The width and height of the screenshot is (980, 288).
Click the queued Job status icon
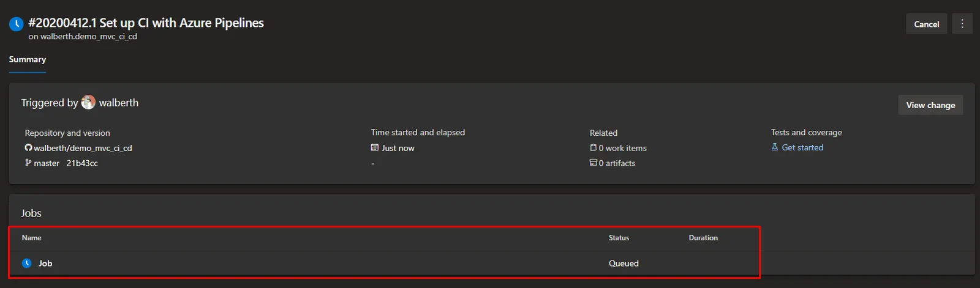[x=27, y=263]
